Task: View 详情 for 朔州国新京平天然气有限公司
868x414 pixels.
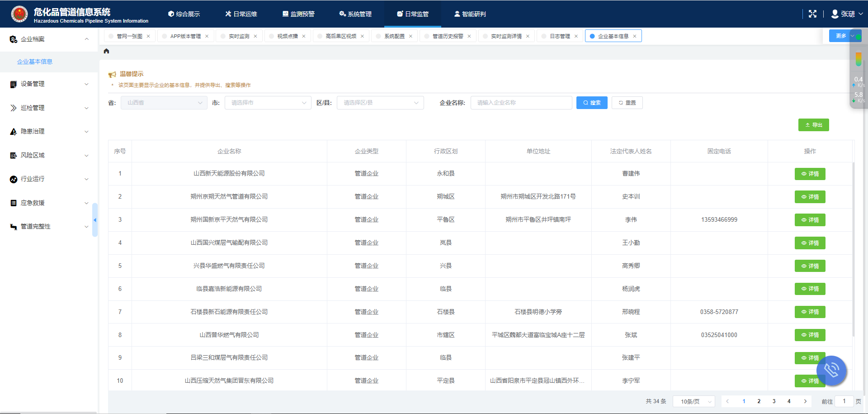Action: coord(810,220)
